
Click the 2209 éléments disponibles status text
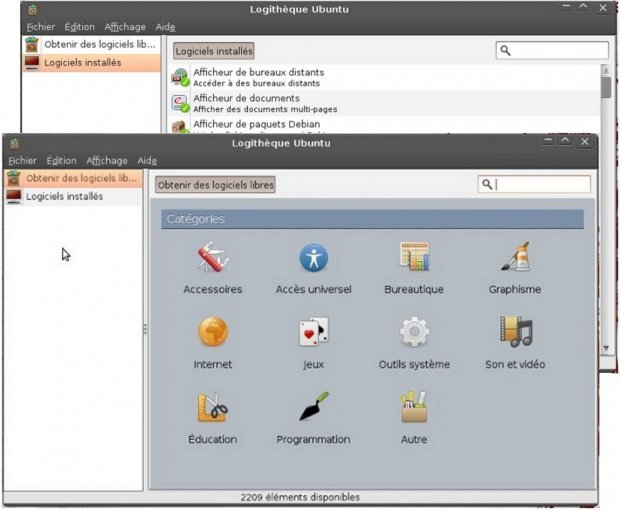pyautogui.click(x=300, y=497)
